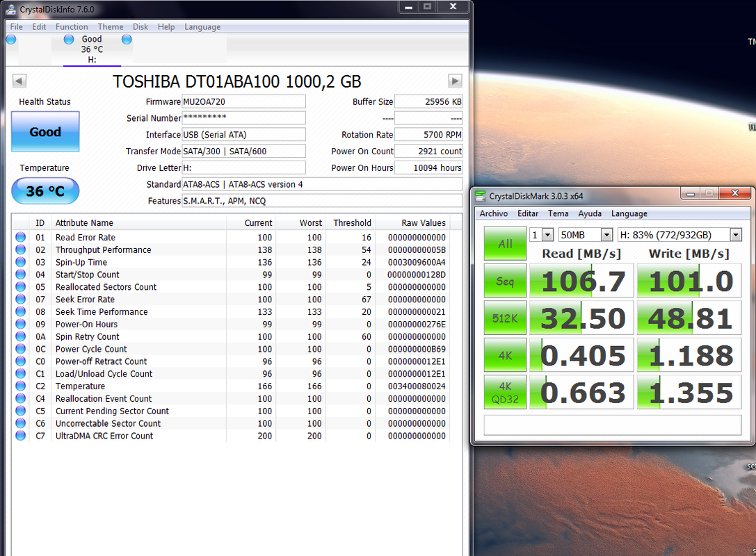
Task: Click status circle for UltraDMA CRC Error Count
Action: click(21, 436)
